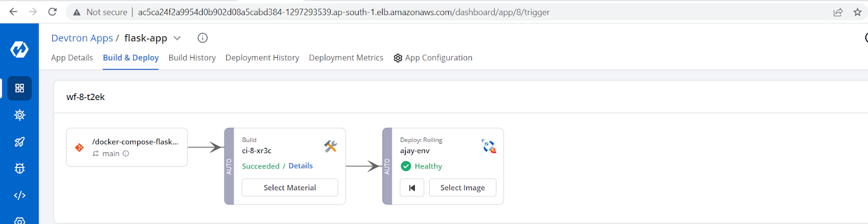Open the Build History tab
The width and height of the screenshot is (868, 224).
(x=192, y=58)
